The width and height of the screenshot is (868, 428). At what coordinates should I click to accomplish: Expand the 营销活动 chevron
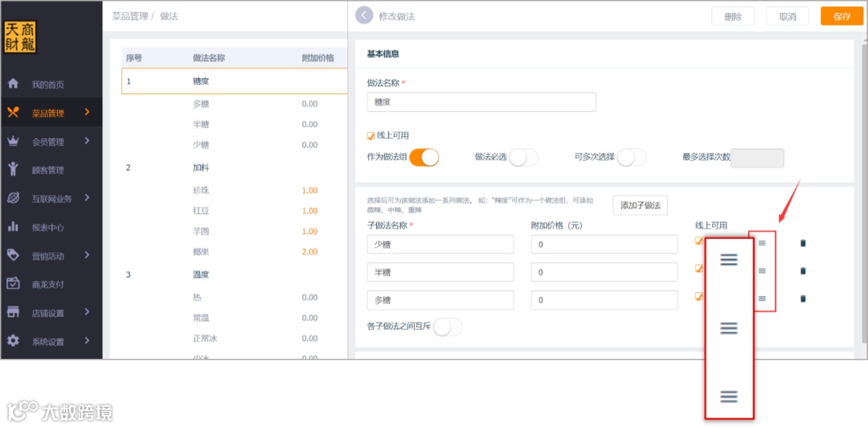coord(87,255)
